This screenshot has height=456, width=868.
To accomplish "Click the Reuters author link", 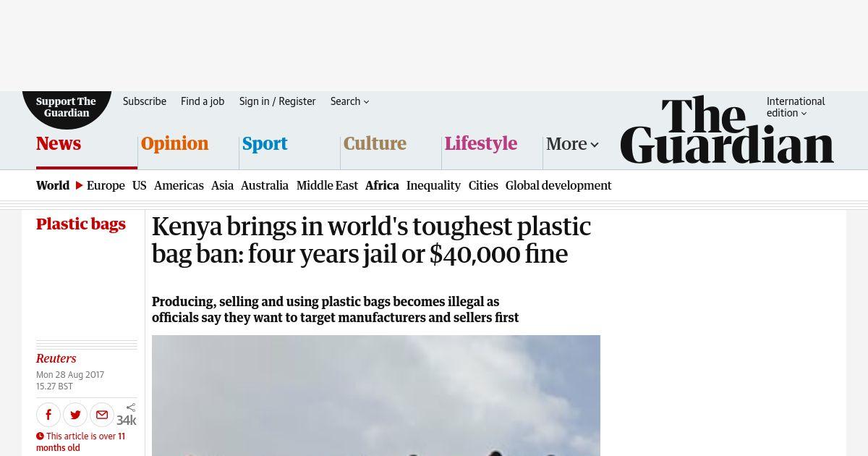I will click(56, 358).
